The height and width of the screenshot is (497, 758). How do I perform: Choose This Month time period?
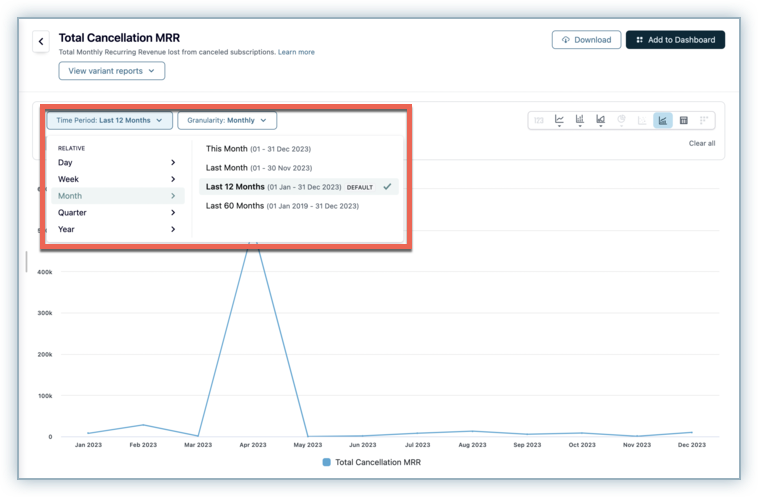coord(226,148)
